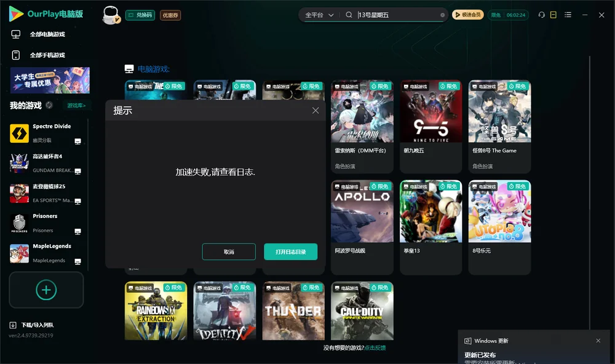Click 电脑游戏 tag on Rainbow Six card
This screenshot has height=364, width=615.
(x=140, y=288)
